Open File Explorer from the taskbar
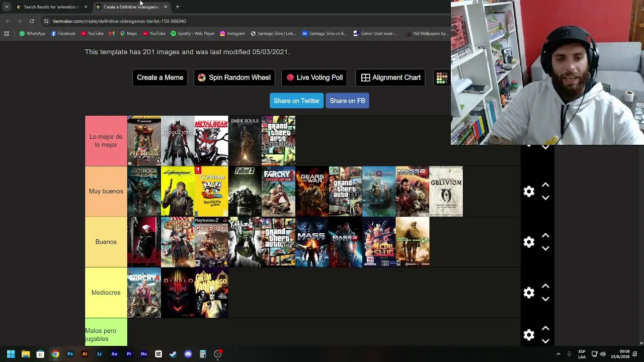 click(26, 354)
